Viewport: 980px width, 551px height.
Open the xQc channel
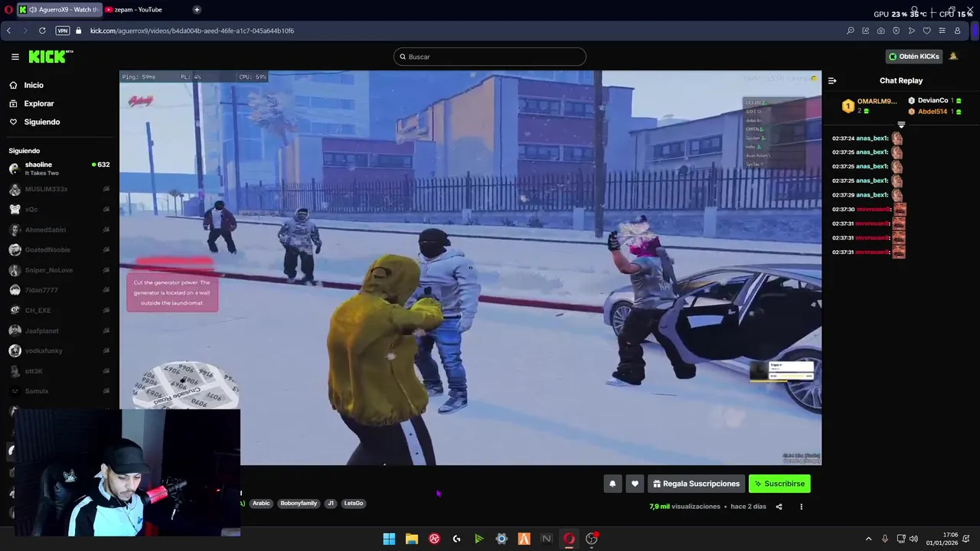click(59, 209)
